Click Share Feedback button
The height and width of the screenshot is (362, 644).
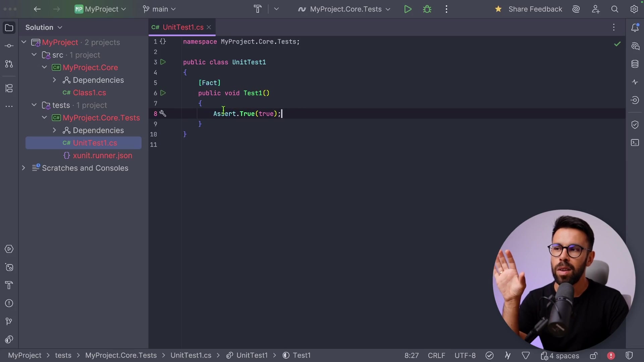pyautogui.click(x=535, y=9)
